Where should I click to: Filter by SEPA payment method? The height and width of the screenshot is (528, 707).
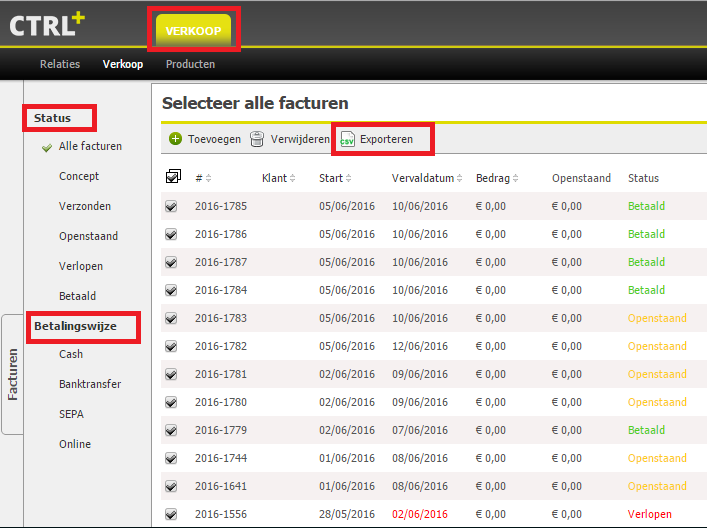point(73,414)
